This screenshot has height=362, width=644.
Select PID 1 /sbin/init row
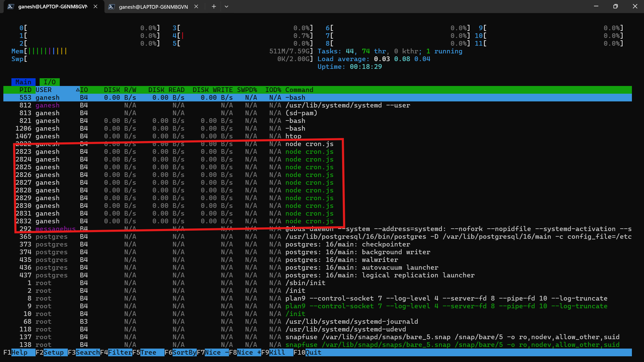(x=318, y=283)
